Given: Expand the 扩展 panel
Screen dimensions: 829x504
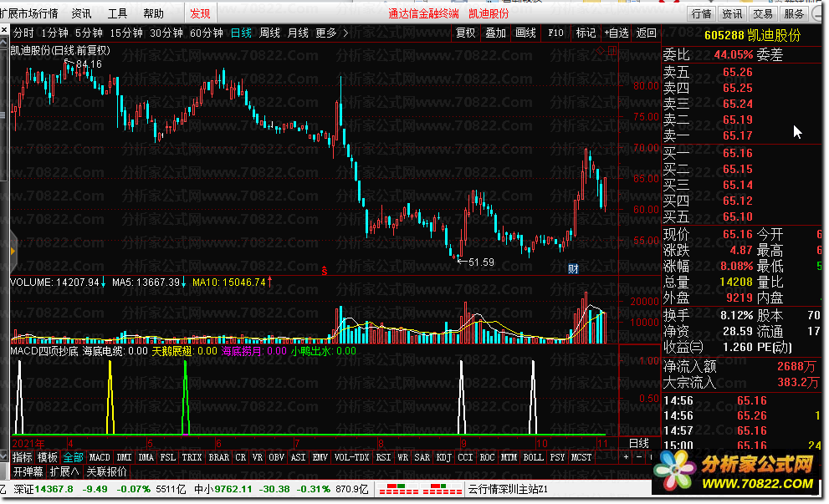Looking at the screenshot, I should (64, 471).
